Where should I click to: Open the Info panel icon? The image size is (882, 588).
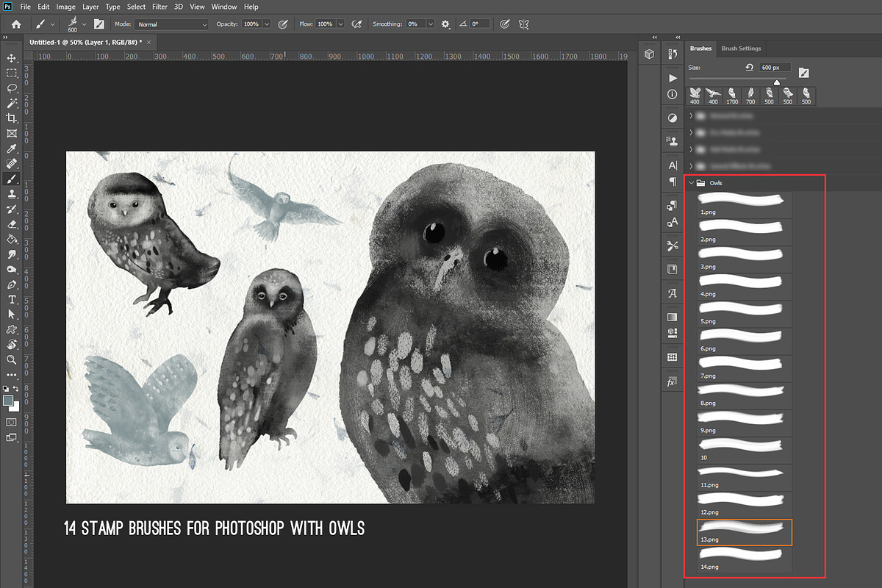[x=672, y=94]
